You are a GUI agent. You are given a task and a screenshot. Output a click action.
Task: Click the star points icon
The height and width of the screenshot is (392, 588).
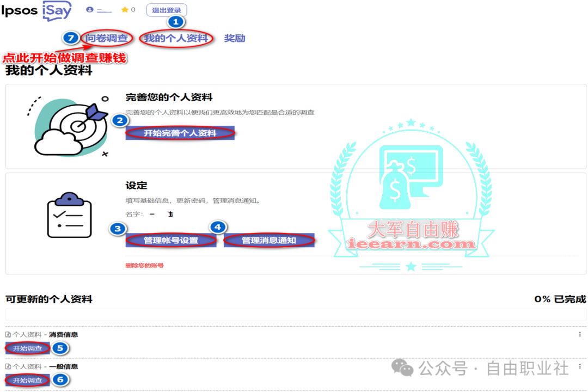click(125, 10)
